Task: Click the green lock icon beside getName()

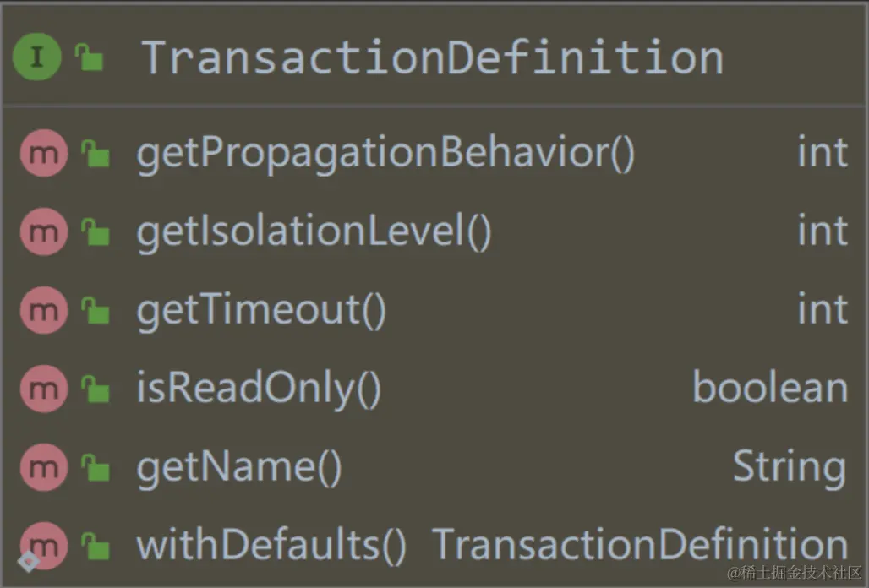Action: pyautogui.click(x=96, y=467)
